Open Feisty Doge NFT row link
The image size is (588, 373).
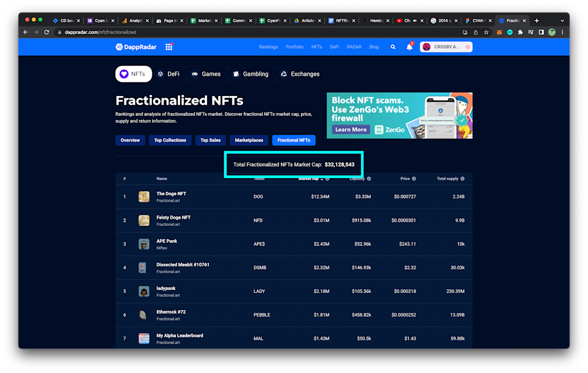tap(173, 218)
